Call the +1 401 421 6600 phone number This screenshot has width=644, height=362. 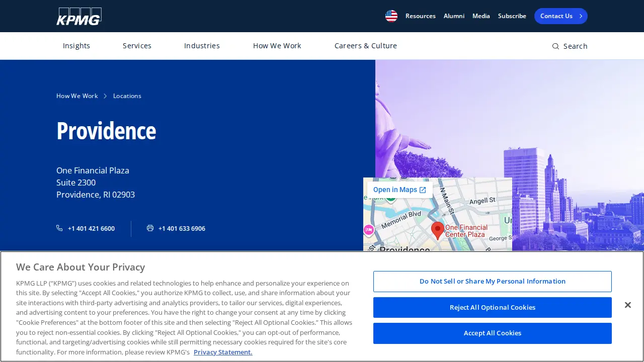91,229
